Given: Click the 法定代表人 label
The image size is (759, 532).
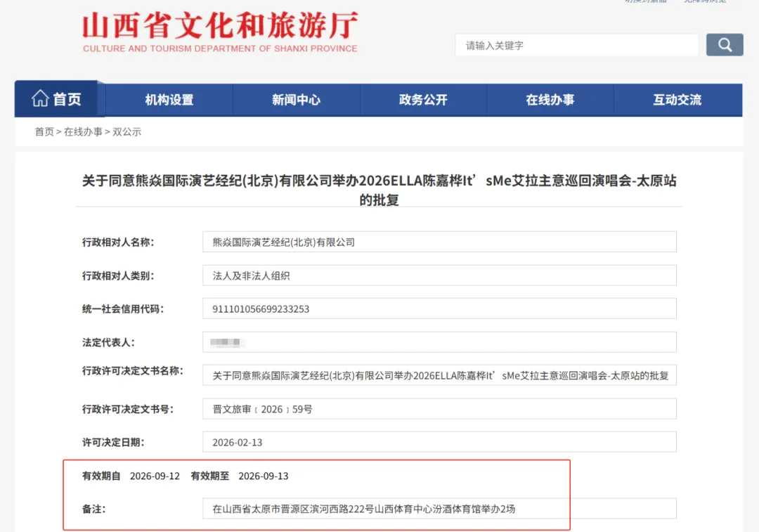Looking at the screenshot, I should tap(108, 342).
